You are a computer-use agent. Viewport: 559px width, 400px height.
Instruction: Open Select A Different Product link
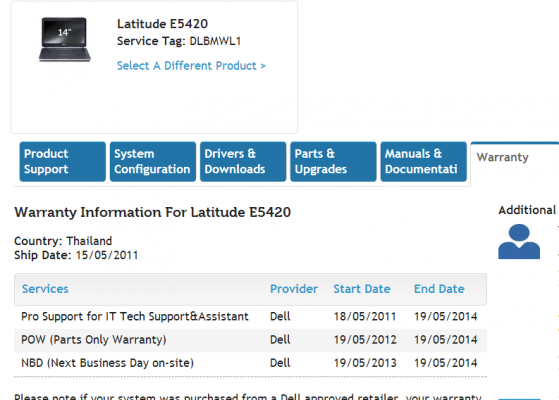coord(191,66)
